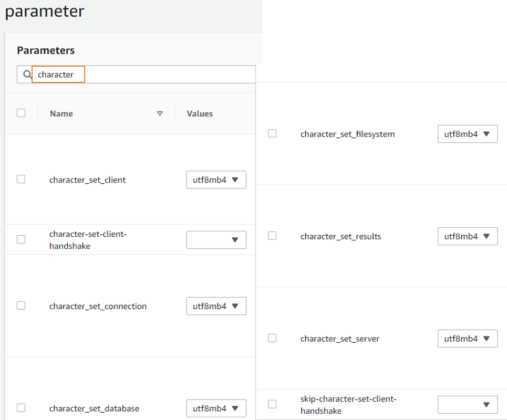Click the search magnifier icon
The image size is (507, 420).
[x=27, y=75]
